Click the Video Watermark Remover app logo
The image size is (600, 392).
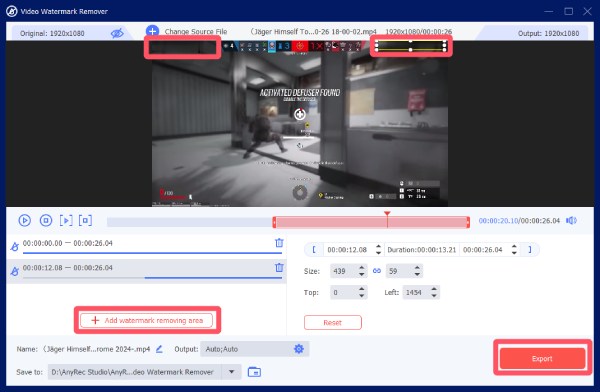pos(11,11)
